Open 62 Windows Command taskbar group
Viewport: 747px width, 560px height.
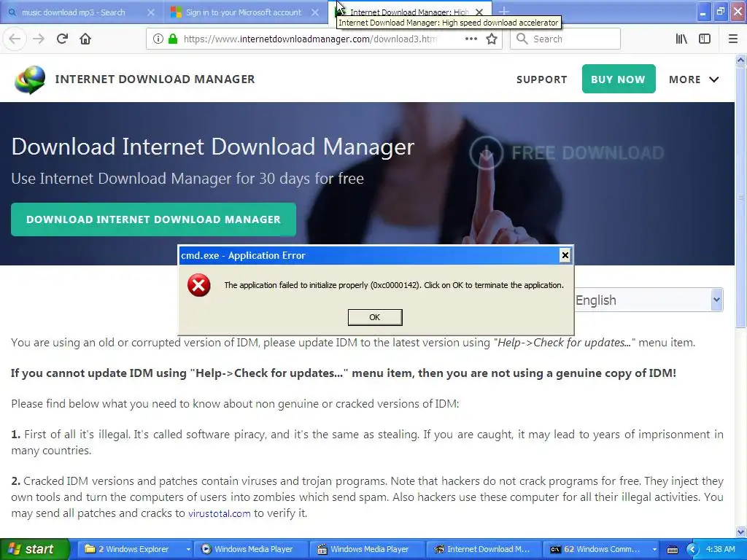click(x=597, y=549)
